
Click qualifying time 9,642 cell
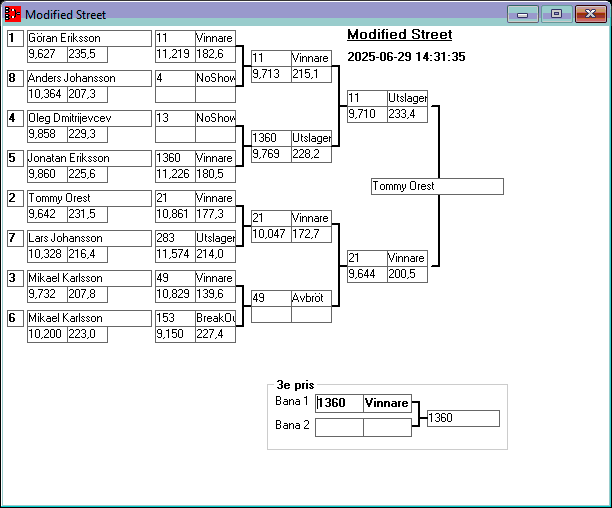tap(47, 214)
